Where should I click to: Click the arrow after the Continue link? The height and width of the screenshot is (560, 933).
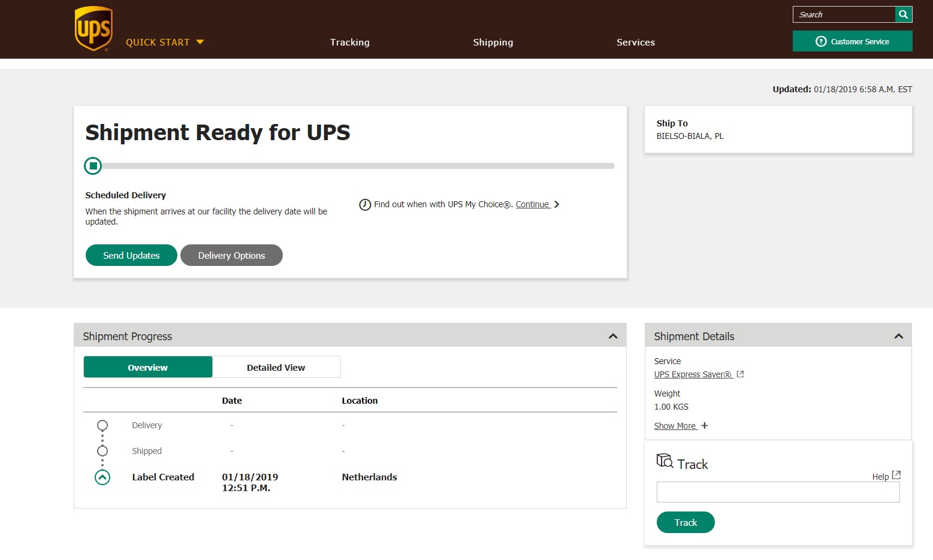(557, 204)
